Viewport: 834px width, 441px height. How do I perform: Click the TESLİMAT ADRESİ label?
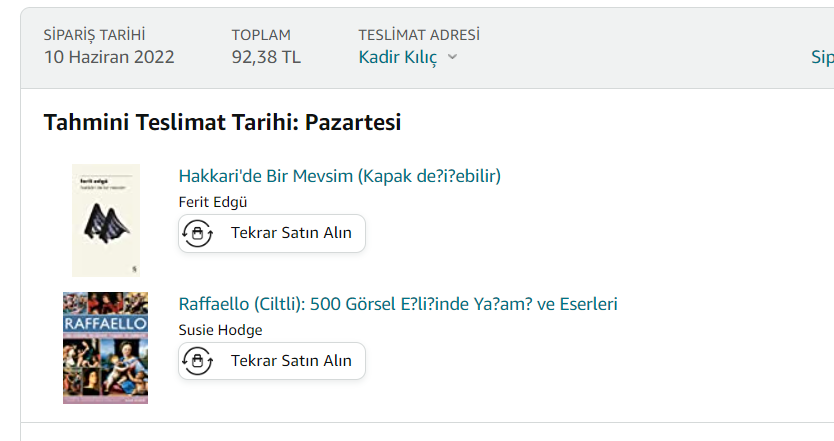coord(419,35)
